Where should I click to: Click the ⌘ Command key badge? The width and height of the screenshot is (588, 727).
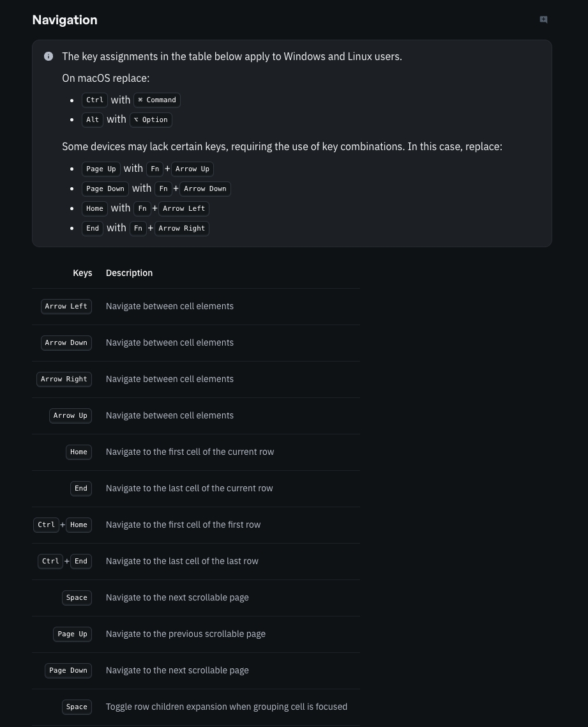(x=157, y=100)
